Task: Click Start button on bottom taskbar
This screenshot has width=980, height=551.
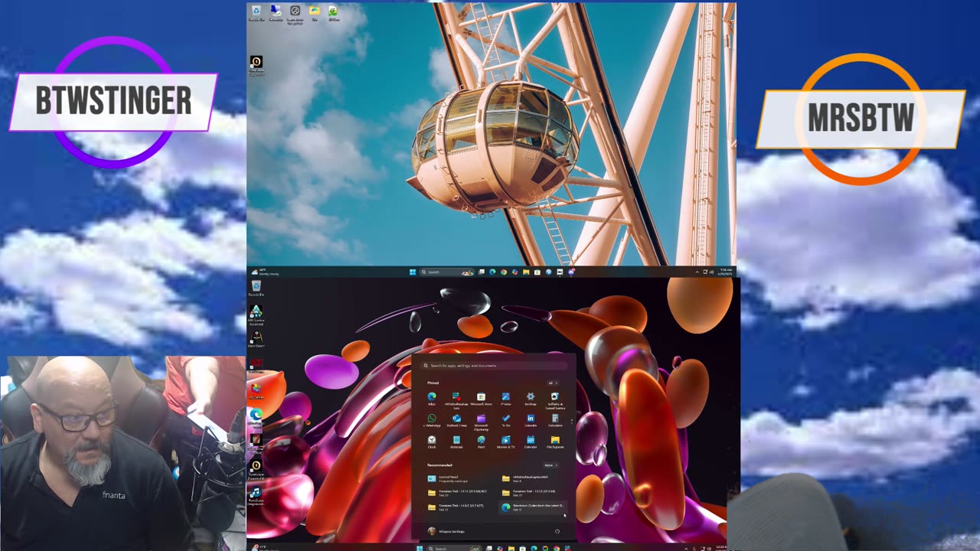Action: pyautogui.click(x=420, y=548)
